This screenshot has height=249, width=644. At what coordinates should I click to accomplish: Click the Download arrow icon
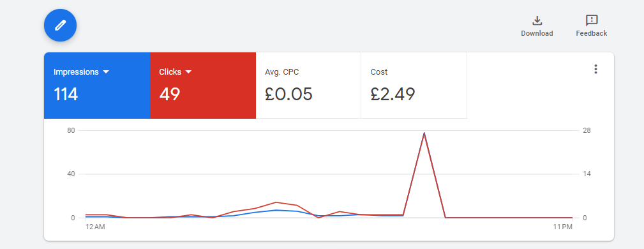click(x=537, y=20)
